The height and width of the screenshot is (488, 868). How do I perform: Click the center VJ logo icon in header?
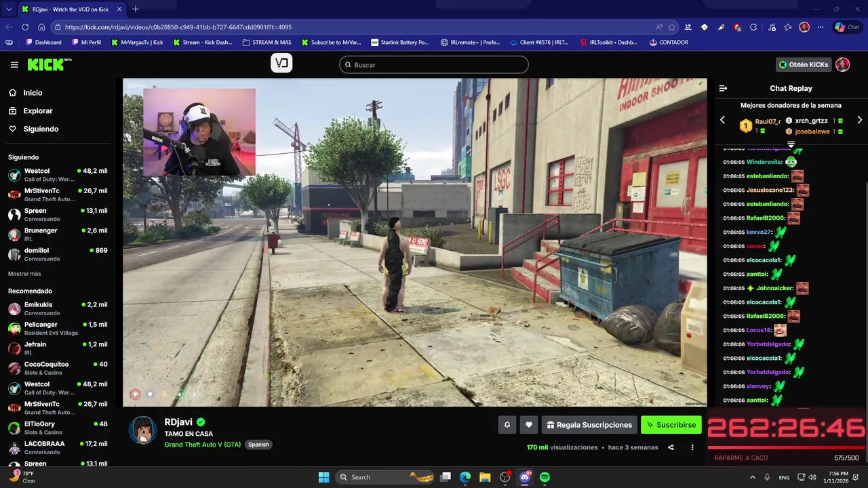(281, 63)
